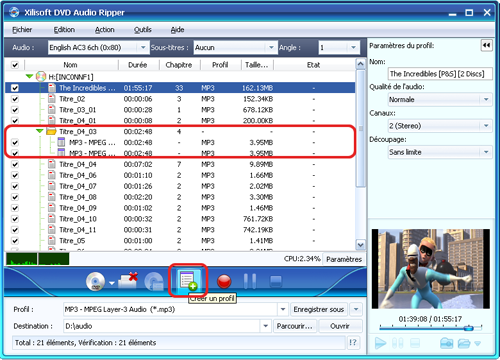Click the !? log icon in status bar
500x360 pixels.
coord(353,342)
